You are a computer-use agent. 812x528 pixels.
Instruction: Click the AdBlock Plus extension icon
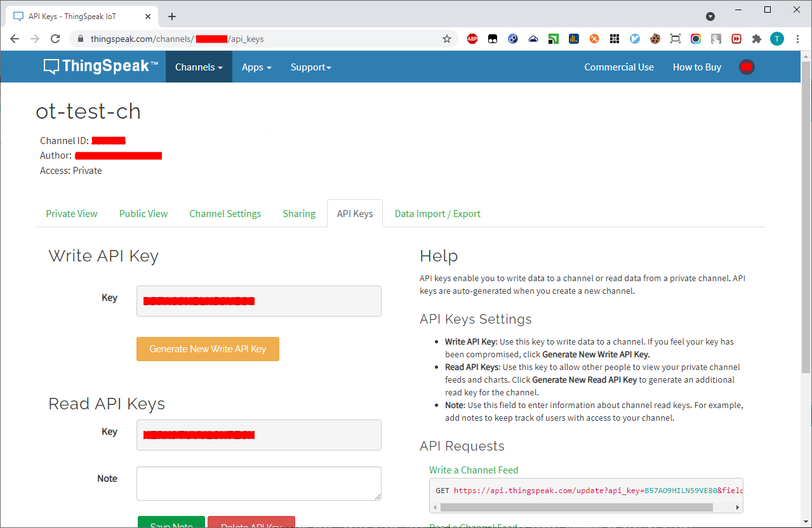[472, 39]
